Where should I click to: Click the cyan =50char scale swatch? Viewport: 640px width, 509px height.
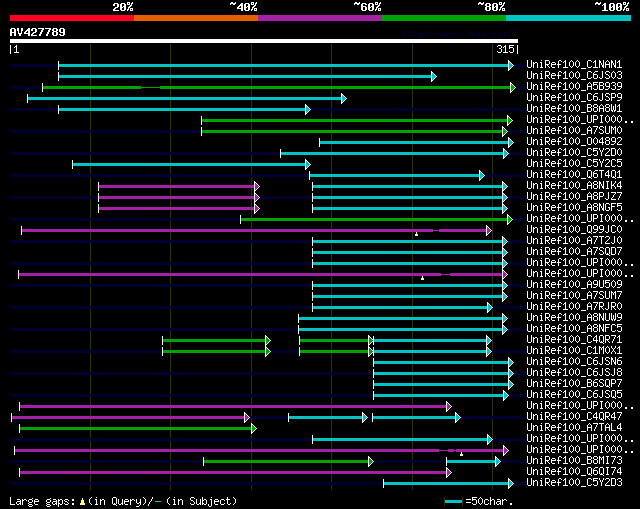point(453,501)
